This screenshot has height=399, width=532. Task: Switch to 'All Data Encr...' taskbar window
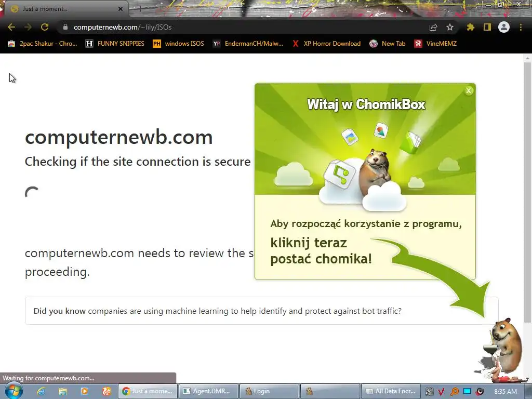391,391
